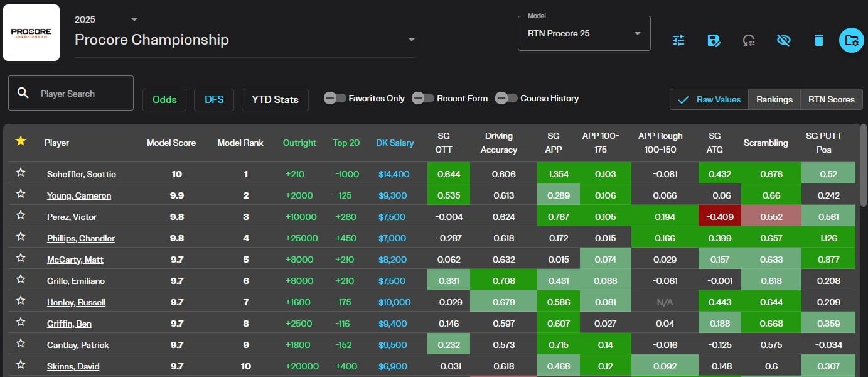Click the DFS button
This screenshot has width=868, height=377.
click(x=214, y=99)
